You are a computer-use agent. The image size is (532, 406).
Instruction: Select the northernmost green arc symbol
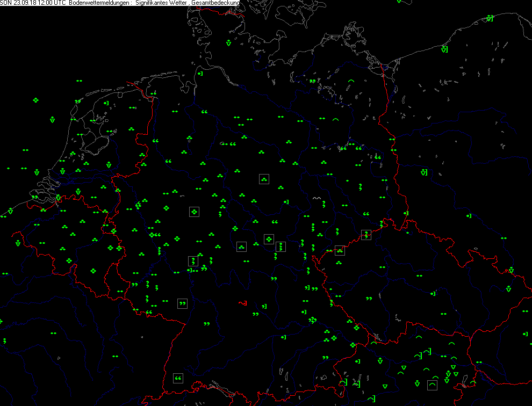(x=351, y=81)
